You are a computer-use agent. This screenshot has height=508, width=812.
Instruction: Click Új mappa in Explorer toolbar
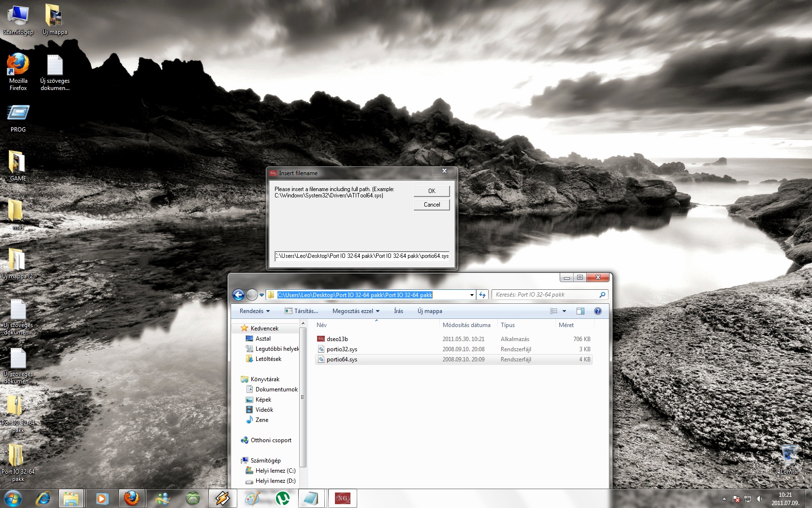pos(430,311)
